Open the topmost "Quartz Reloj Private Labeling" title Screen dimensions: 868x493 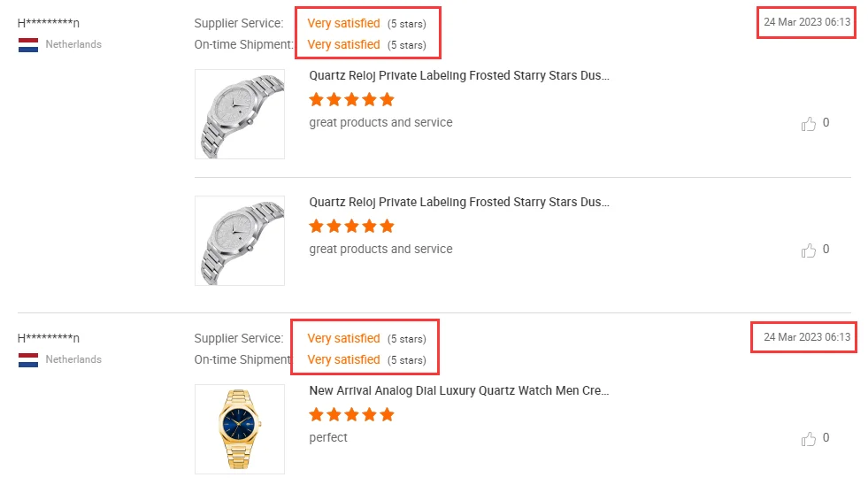click(459, 75)
